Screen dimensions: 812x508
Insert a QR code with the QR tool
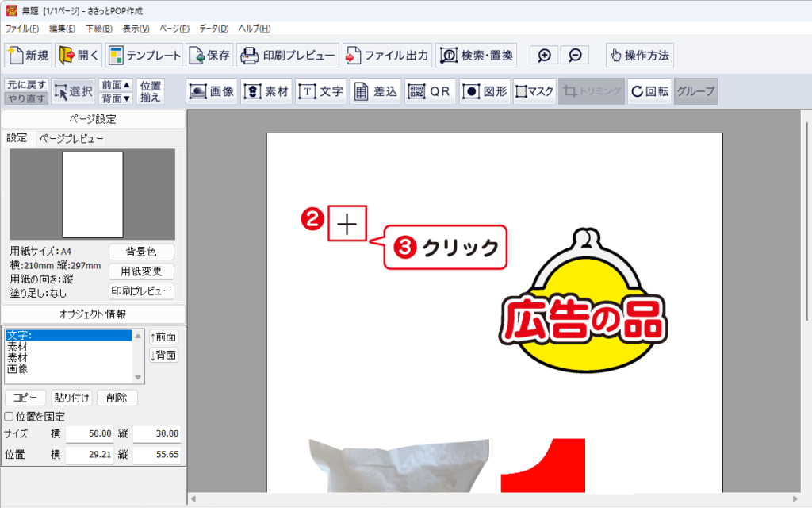click(430, 91)
